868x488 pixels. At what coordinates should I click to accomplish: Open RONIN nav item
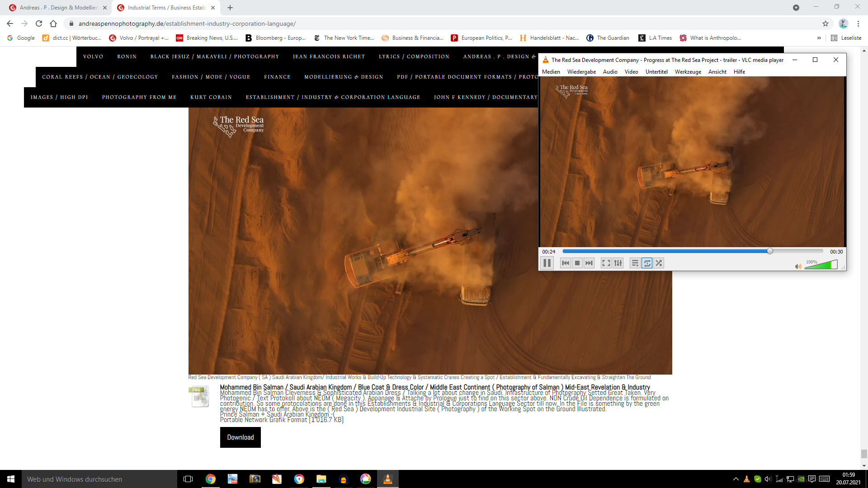pyautogui.click(x=127, y=56)
